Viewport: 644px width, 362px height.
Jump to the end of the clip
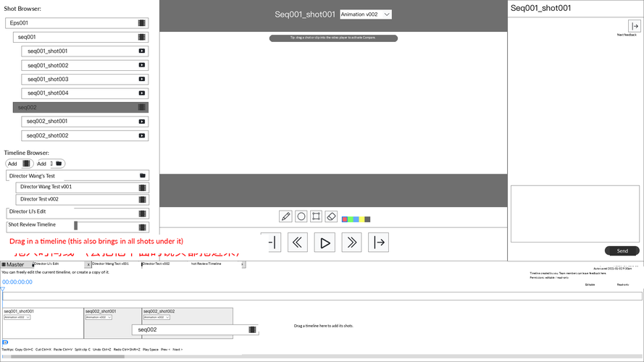[x=379, y=242]
